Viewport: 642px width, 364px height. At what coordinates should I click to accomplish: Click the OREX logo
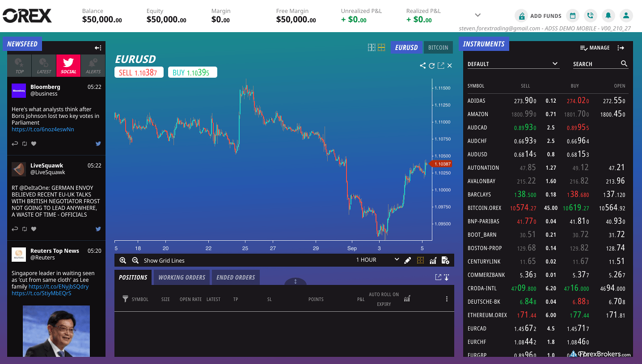(27, 16)
